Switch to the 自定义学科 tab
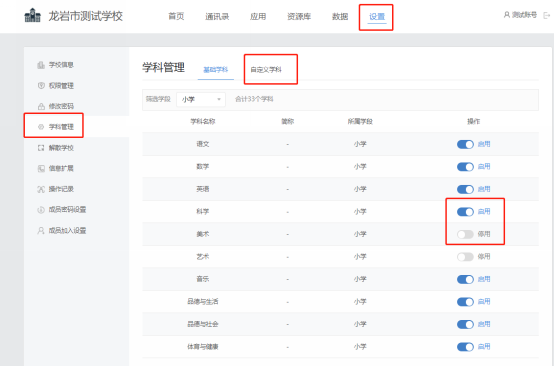 [x=266, y=70]
